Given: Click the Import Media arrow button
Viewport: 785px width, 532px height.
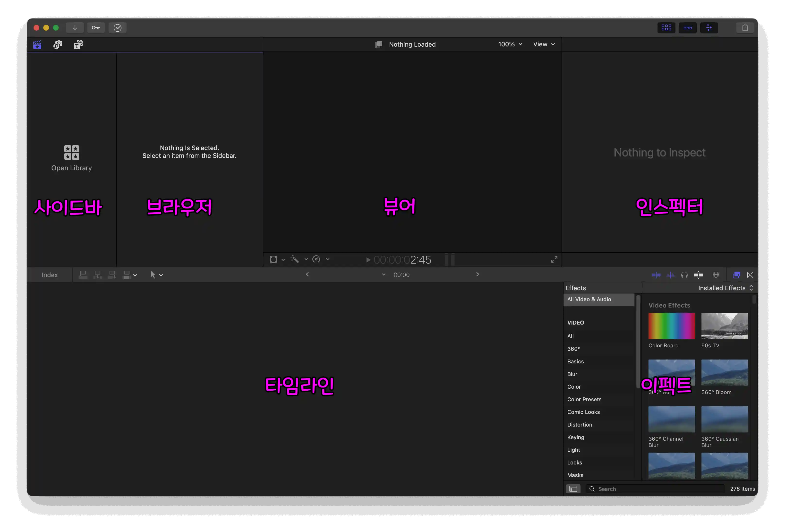Looking at the screenshot, I should click(x=75, y=28).
